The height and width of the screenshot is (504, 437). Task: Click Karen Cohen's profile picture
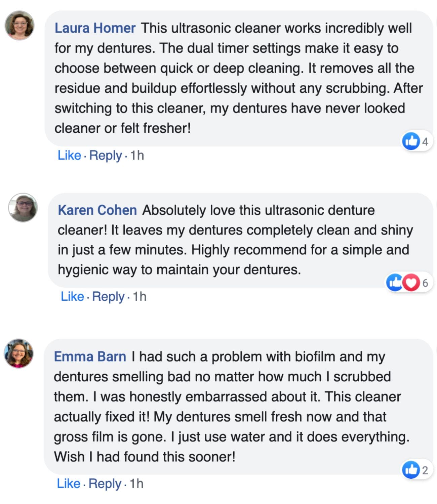click(x=23, y=208)
